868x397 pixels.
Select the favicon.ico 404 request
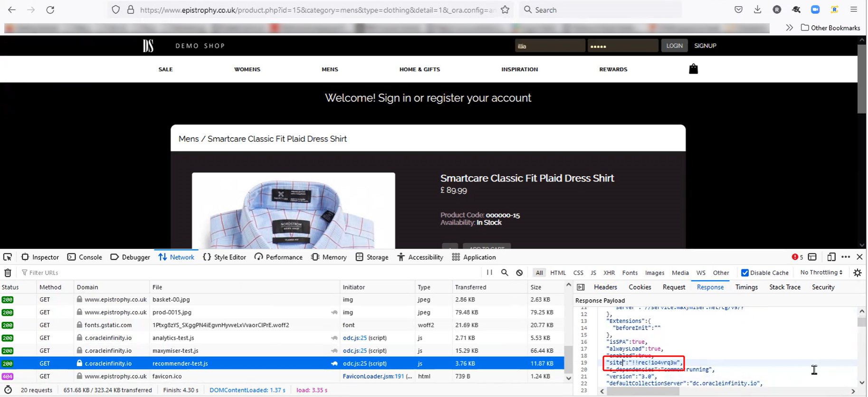point(282,376)
